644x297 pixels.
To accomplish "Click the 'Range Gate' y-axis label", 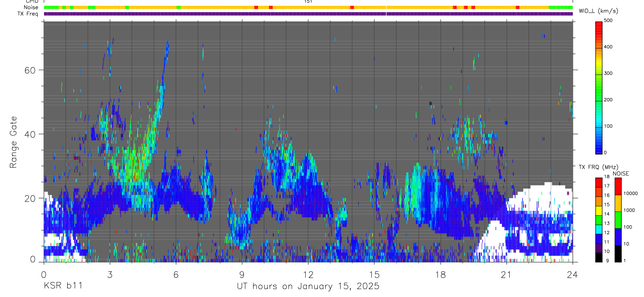I will tap(14, 142).
